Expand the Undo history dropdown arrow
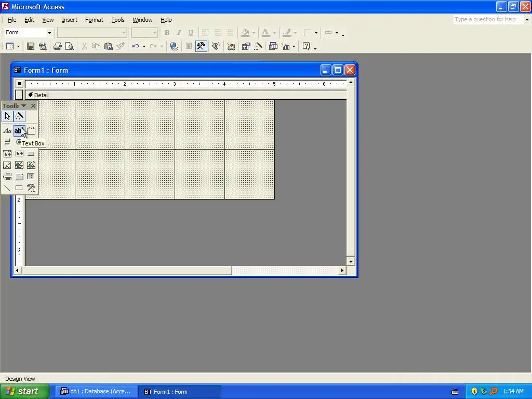The width and height of the screenshot is (532, 399). pyautogui.click(x=144, y=46)
